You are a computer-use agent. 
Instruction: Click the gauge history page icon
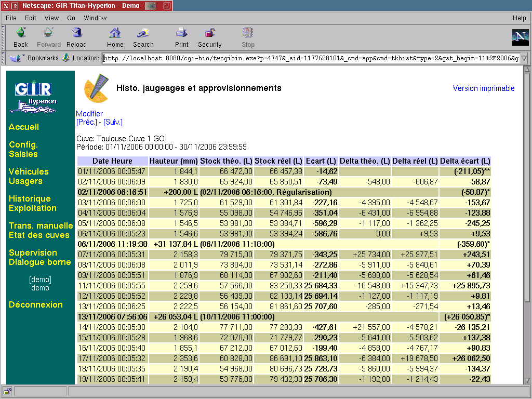click(96, 88)
